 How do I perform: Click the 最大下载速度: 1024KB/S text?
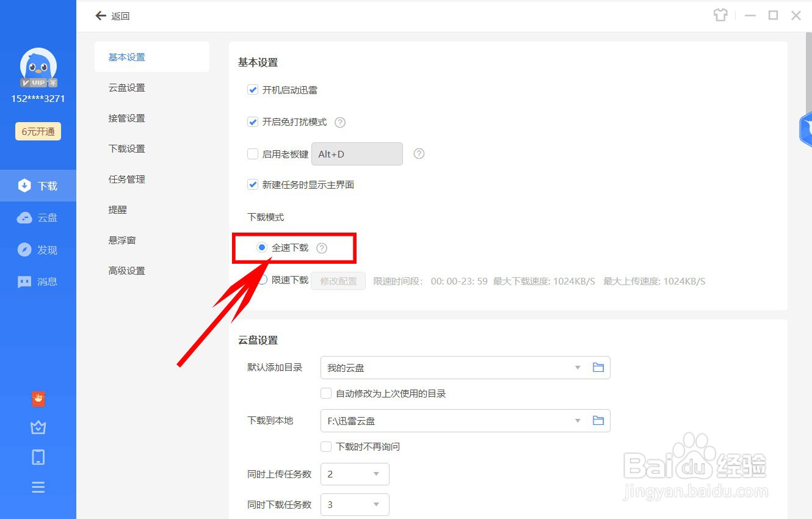coord(544,281)
